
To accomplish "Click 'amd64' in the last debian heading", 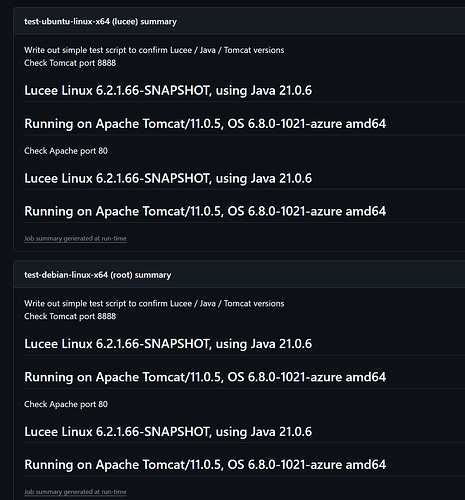I will tap(366, 465).
